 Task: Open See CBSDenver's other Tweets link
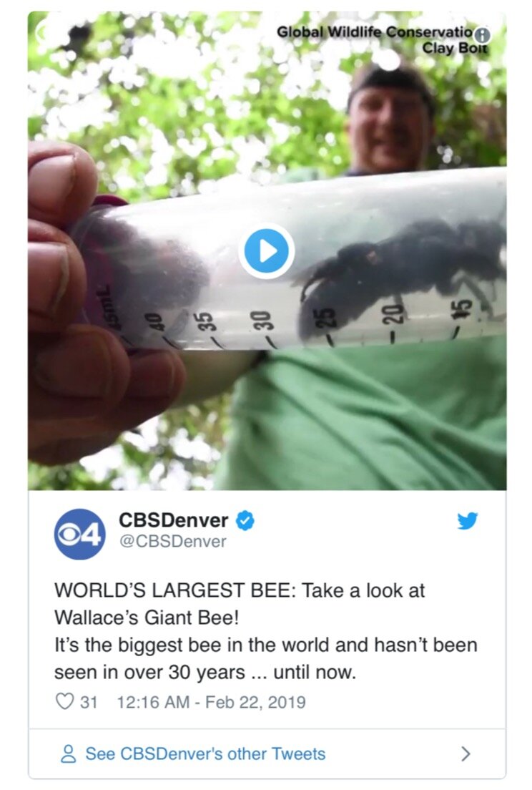tap(205, 754)
